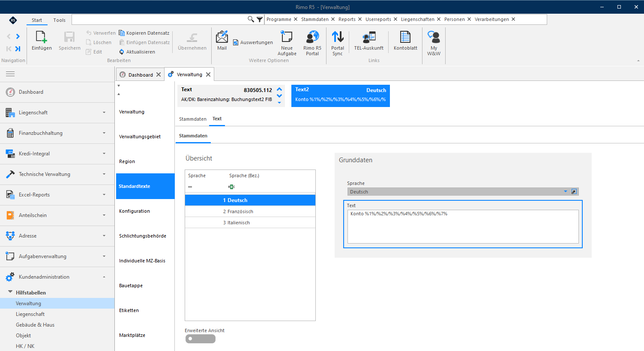Select Verwaltungsgebiet in the vertical menu

click(145, 137)
